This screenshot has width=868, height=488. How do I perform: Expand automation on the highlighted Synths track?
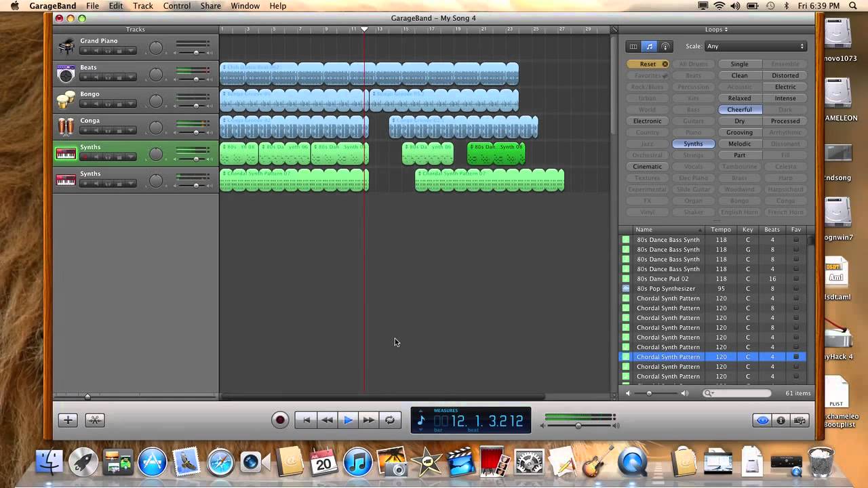pos(131,157)
